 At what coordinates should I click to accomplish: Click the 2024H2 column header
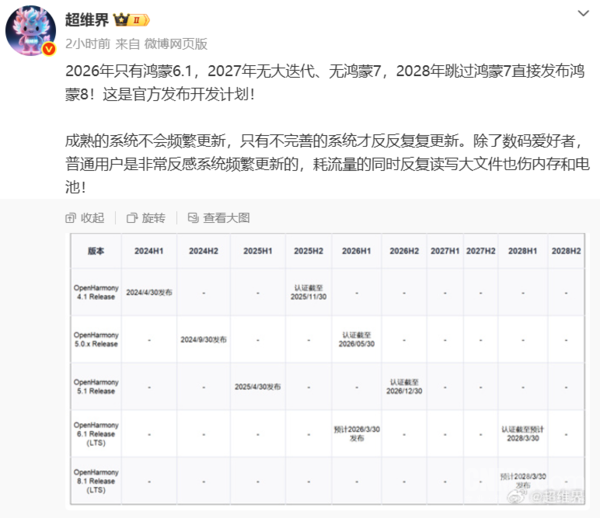pos(204,251)
